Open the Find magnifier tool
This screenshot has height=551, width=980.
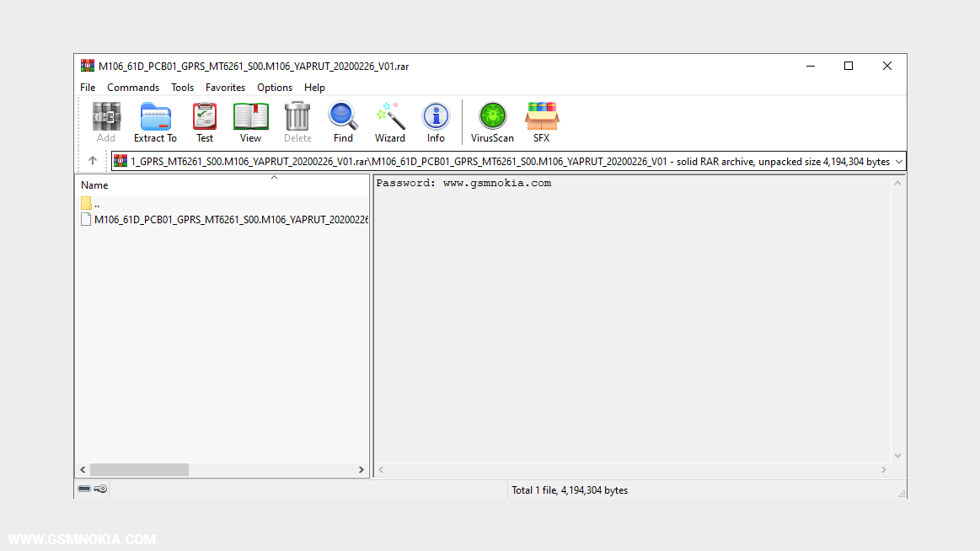[x=342, y=122]
